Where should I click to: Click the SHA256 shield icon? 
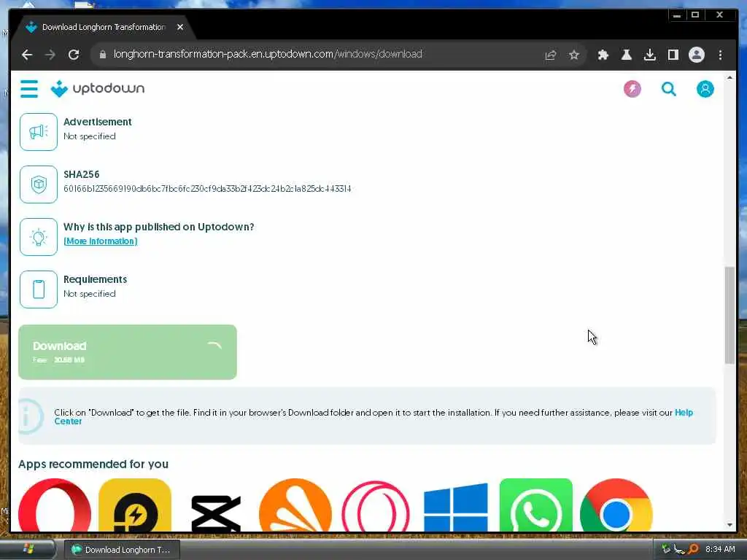39,184
